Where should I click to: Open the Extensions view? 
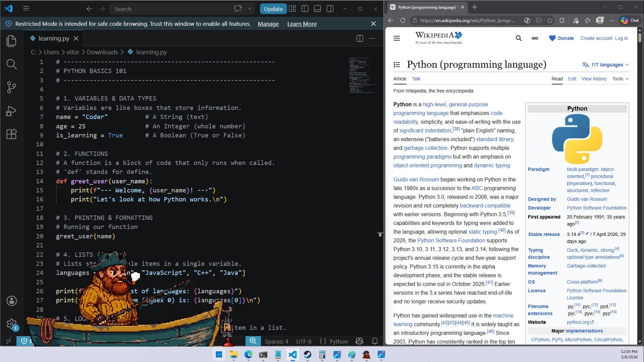[11, 134]
